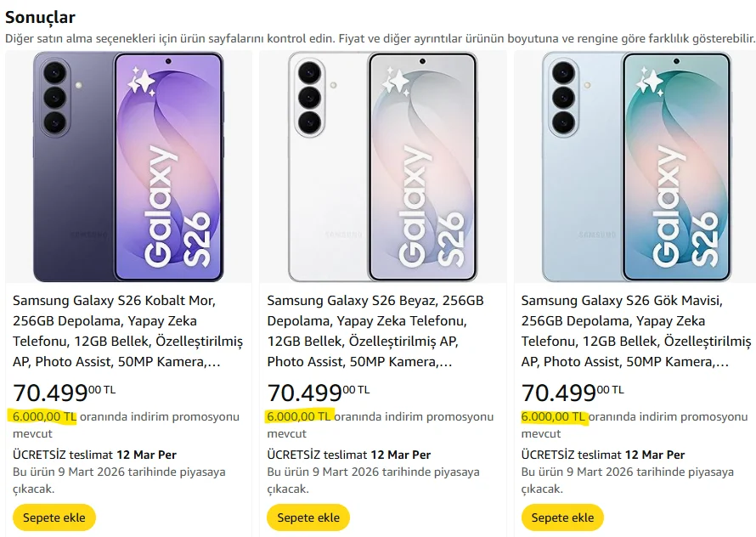
Task: Open the 6.000,00 TL promotion for Kobalt Mor
Action: [x=44, y=417]
